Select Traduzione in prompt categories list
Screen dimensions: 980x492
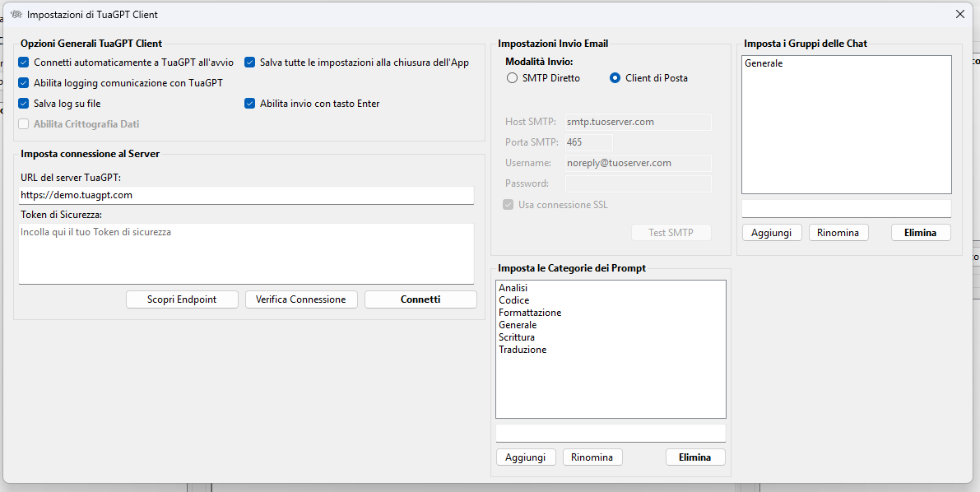pyautogui.click(x=523, y=350)
